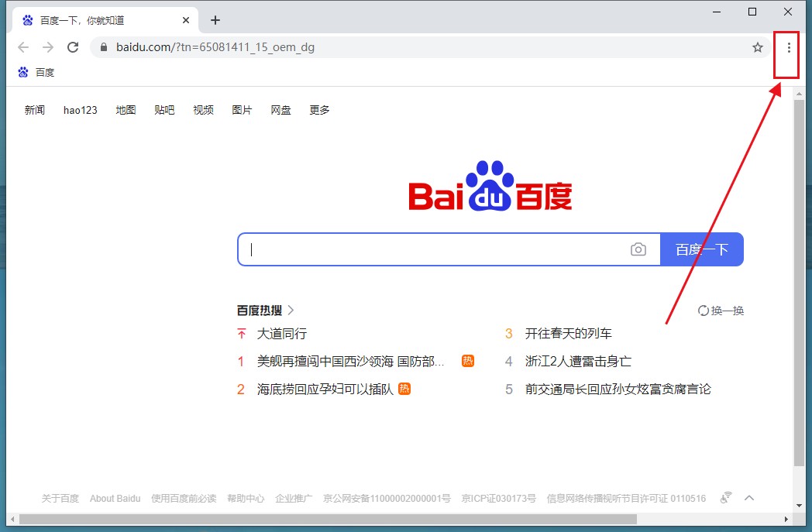The width and height of the screenshot is (812, 532).
Task: Open hot search 开往春天的列车
Action: pyautogui.click(x=568, y=333)
